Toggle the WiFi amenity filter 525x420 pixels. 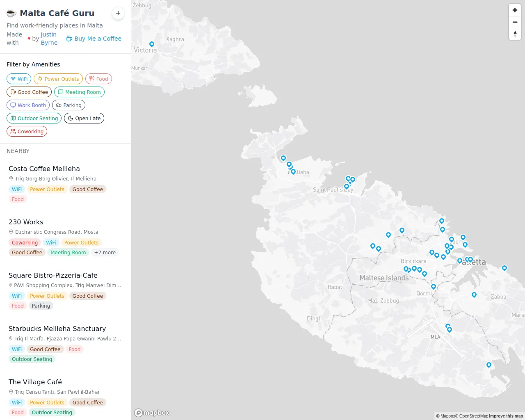point(19,79)
